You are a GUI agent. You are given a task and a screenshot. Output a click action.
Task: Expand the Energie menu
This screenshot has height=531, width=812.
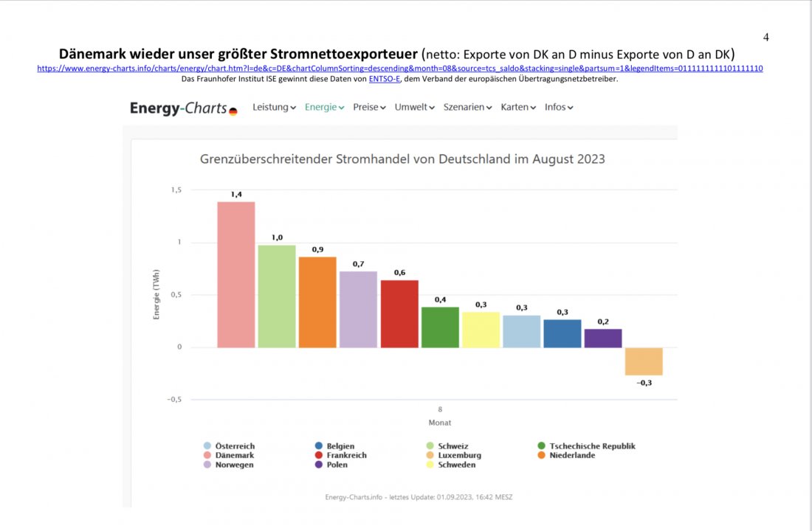[325, 107]
